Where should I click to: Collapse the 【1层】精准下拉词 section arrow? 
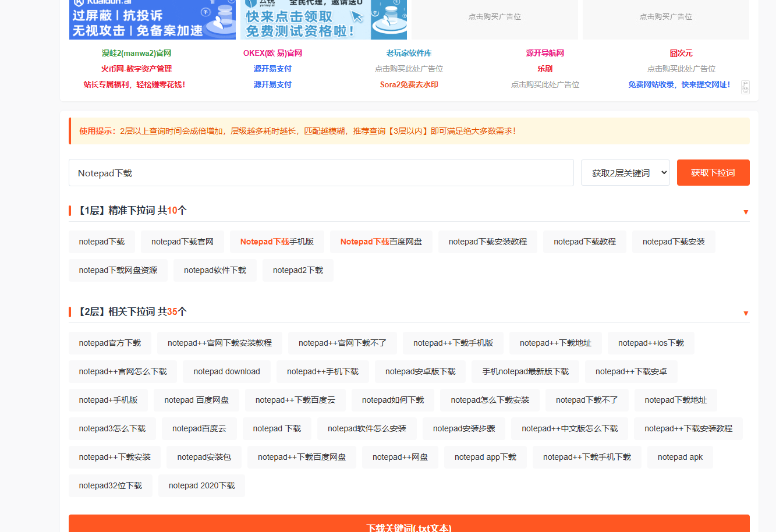pyautogui.click(x=746, y=212)
